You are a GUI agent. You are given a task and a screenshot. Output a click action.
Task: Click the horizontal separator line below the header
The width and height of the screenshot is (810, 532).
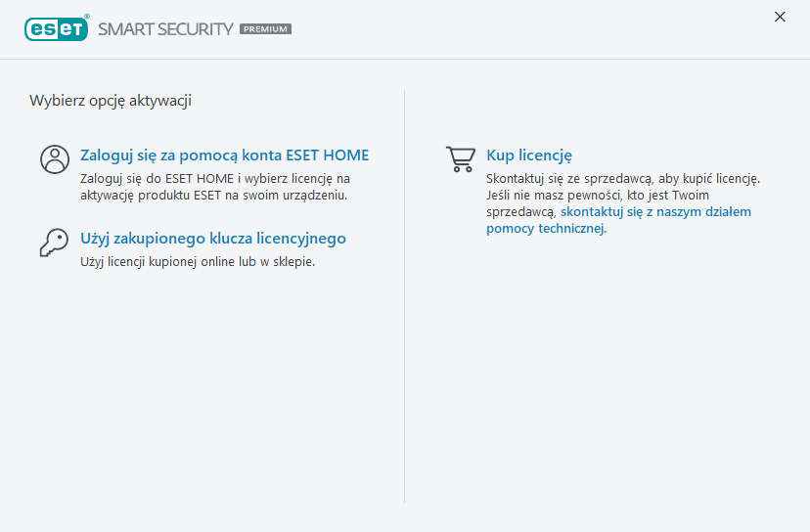[x=405, y=59]
